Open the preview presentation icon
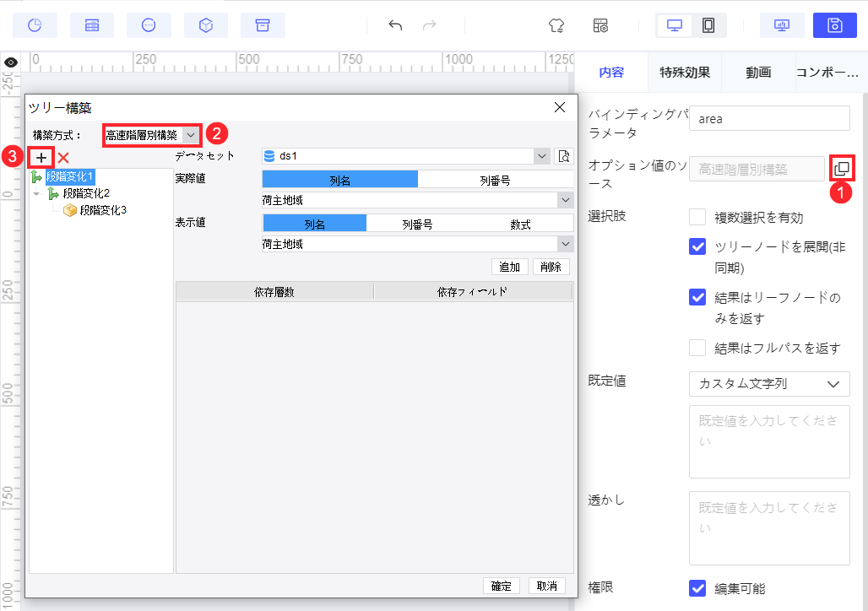868x611 pixels. (782, 25)
